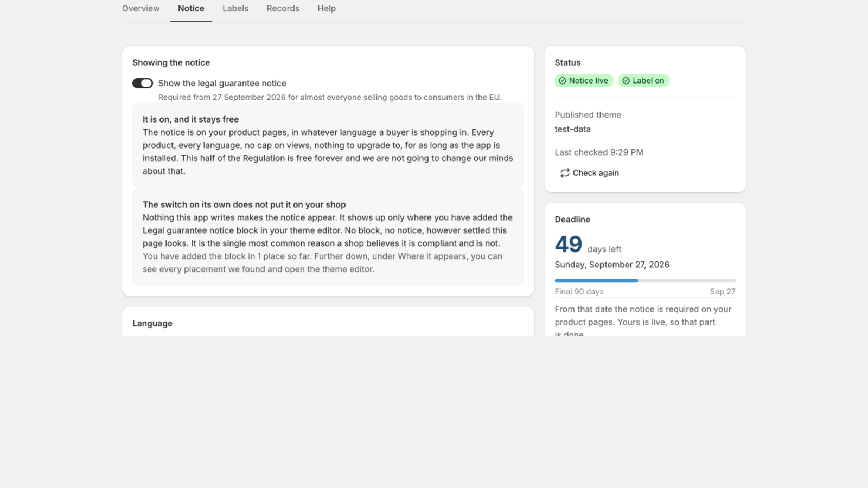Click the checkmark icon in Label on badge
The width and height of the screenshot is (868, 488).
coord(626,81)
